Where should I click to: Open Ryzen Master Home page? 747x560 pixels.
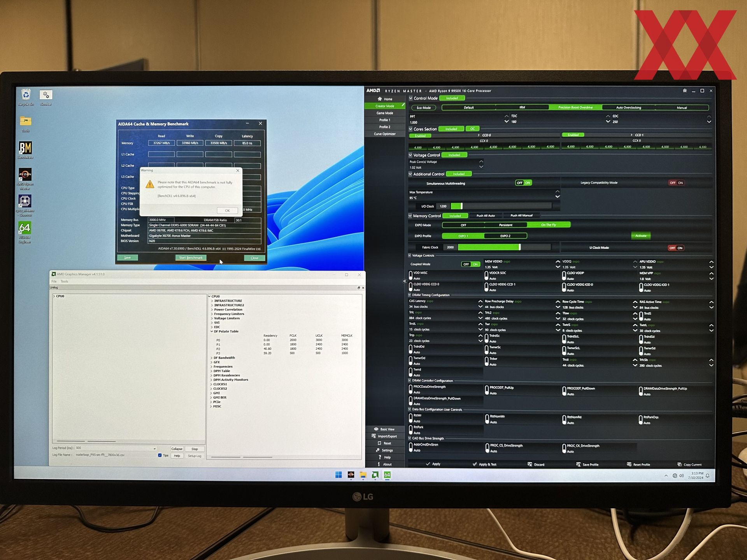pos(385,99)
